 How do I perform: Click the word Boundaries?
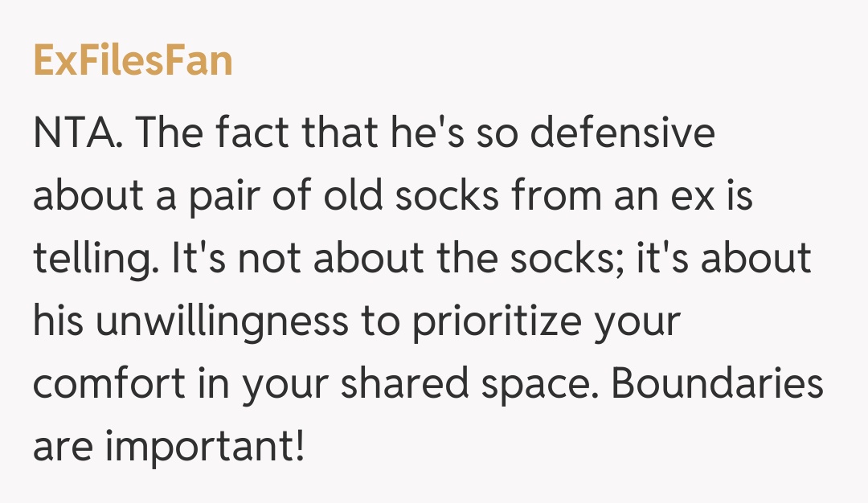[x=718, y=385]
